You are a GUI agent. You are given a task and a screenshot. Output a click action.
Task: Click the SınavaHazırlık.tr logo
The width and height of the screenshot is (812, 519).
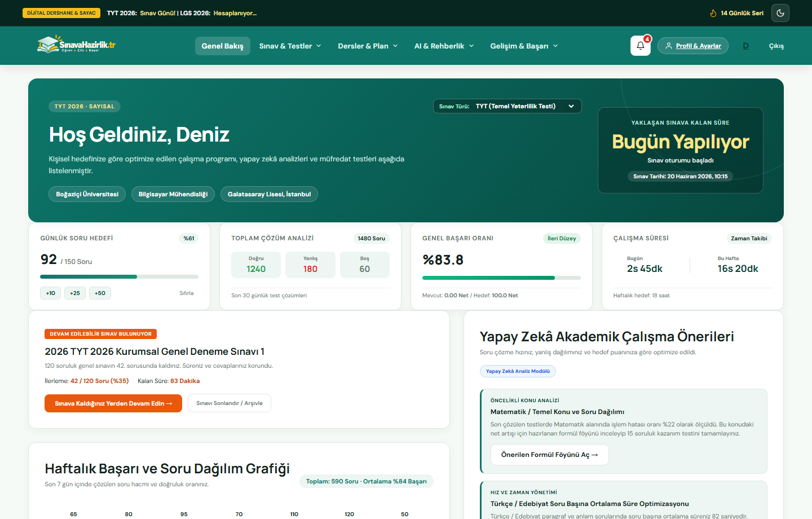tap(76, 45)
